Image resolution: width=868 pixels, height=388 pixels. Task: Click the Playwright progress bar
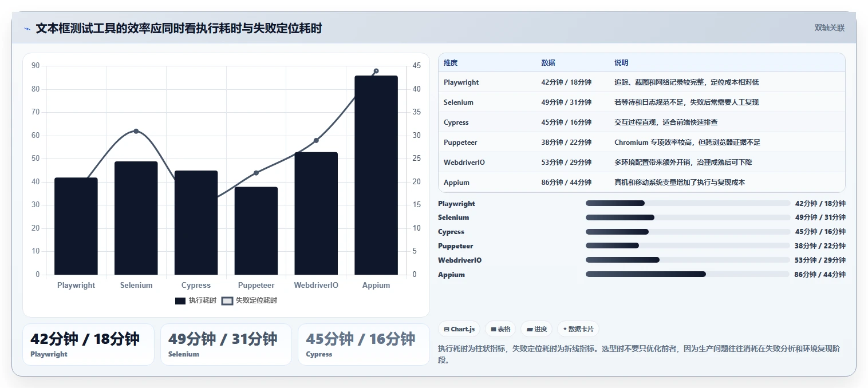pos(688,203)
